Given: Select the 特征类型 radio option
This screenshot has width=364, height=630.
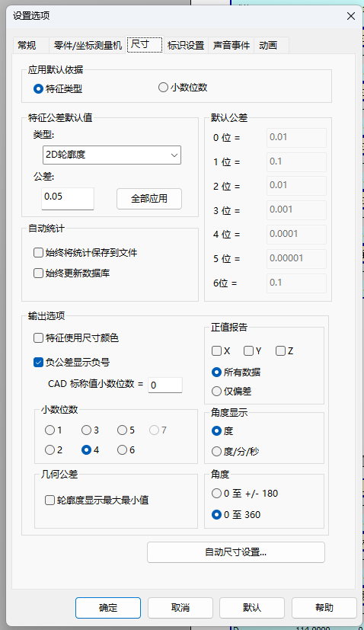Looking at the screenshot, I should pyautogui.click(x=59, y=89).
